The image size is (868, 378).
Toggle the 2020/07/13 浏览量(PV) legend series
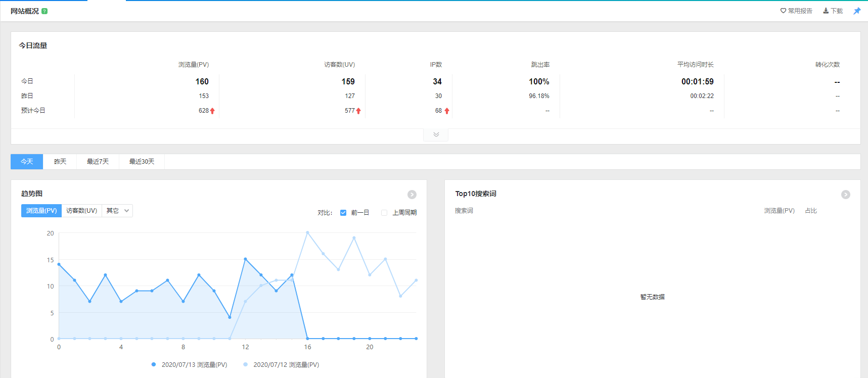(x=189, y=364)
